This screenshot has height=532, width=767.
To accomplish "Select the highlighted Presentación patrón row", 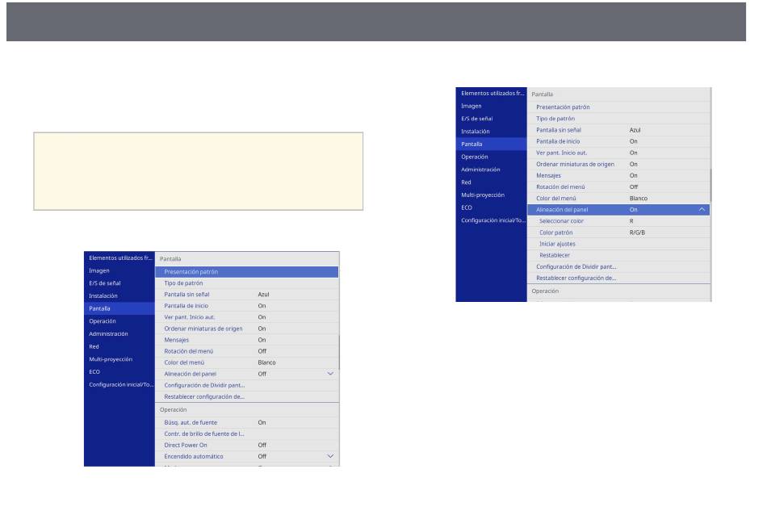I will pyautogui.click(x=245, y=272).
